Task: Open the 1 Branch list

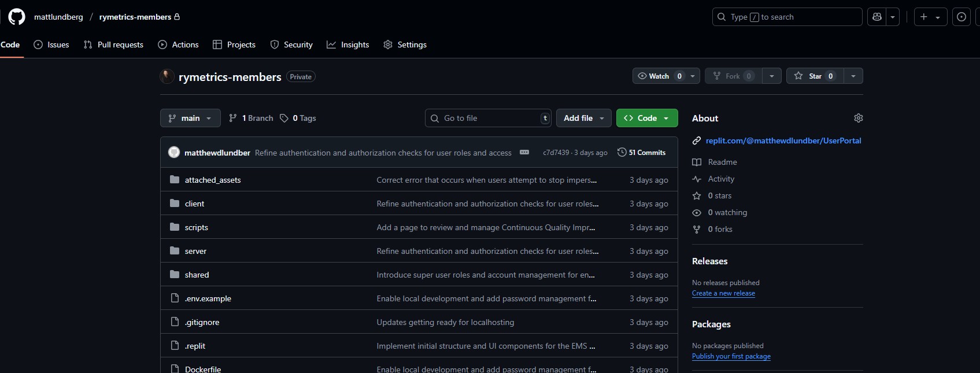Action: (252, 118)
